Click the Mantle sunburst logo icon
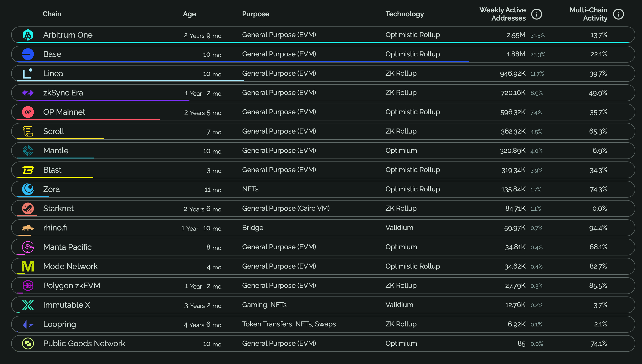Image resolution: width=642 pixels, height=364 pixels. (28, 151)
